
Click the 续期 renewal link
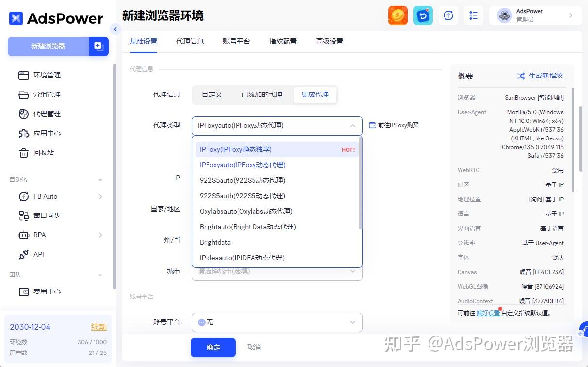pyautogui.click(x=98, y=327)
